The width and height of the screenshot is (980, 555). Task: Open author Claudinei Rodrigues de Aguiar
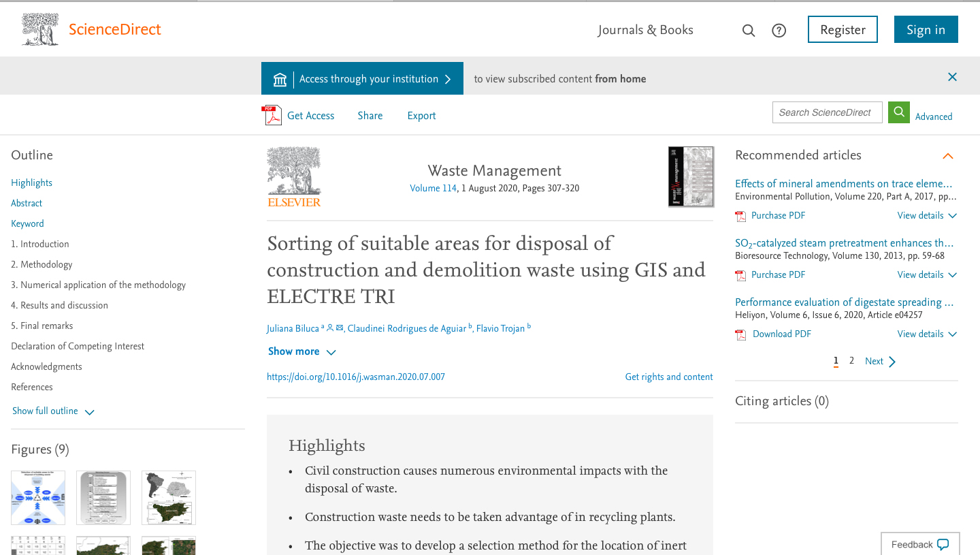407,329
